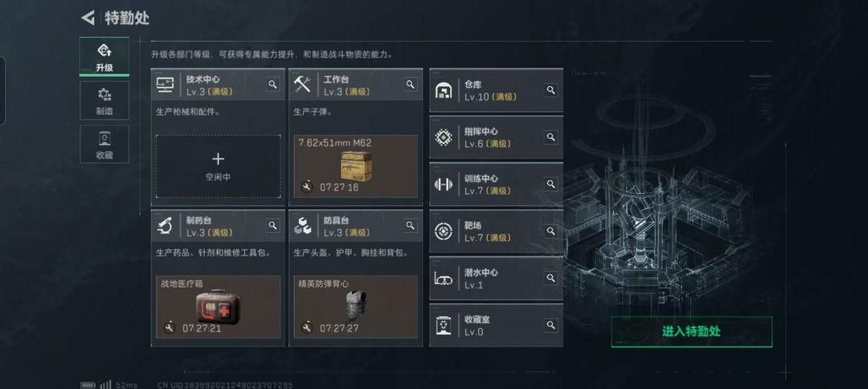Click the 收藏室 magnifier icon
The image size is (868, 389).
tap(551, 325)
